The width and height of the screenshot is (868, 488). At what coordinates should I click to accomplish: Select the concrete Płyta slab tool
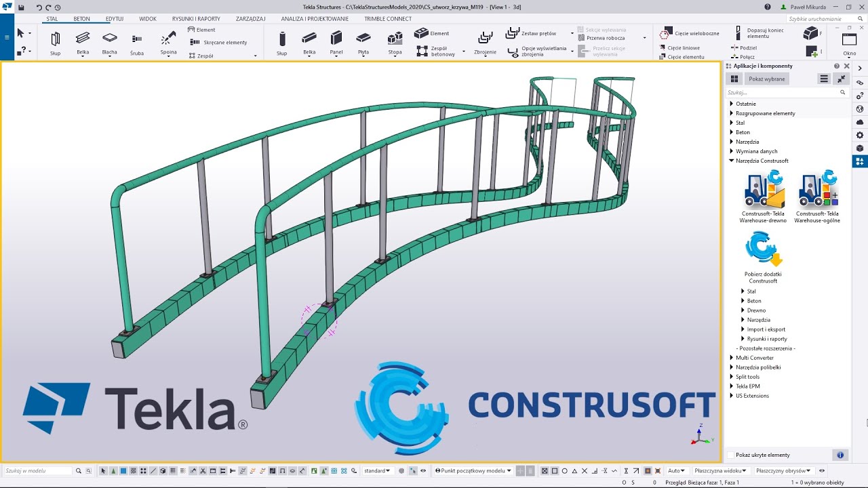[363, 43]
